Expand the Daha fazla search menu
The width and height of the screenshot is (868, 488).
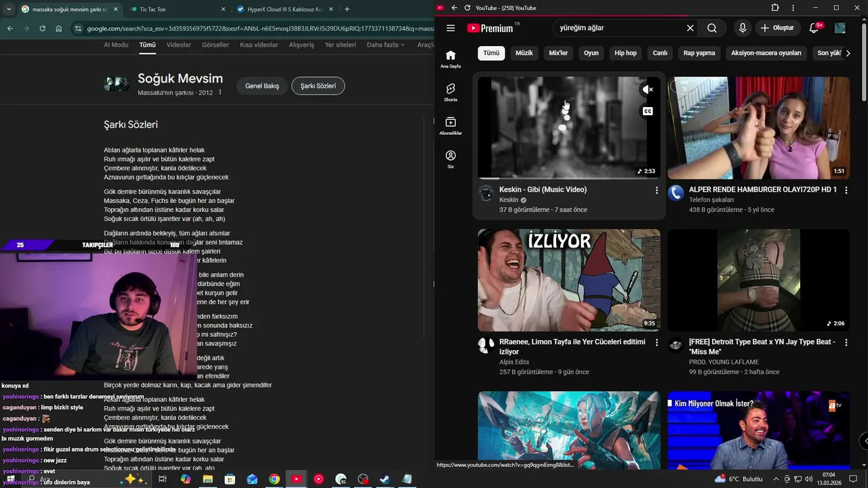[x=385, y=45]
